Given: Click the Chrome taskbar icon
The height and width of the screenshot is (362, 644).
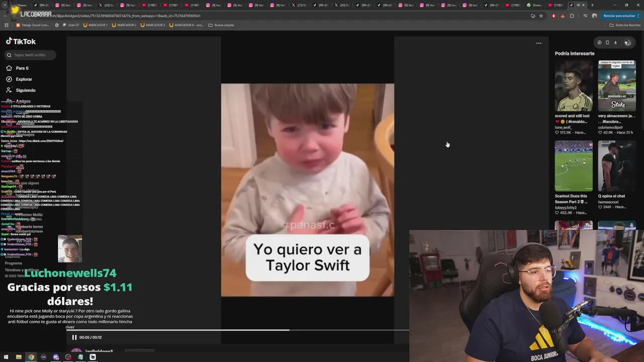Looking at the screenshot, I should point(31,357).
